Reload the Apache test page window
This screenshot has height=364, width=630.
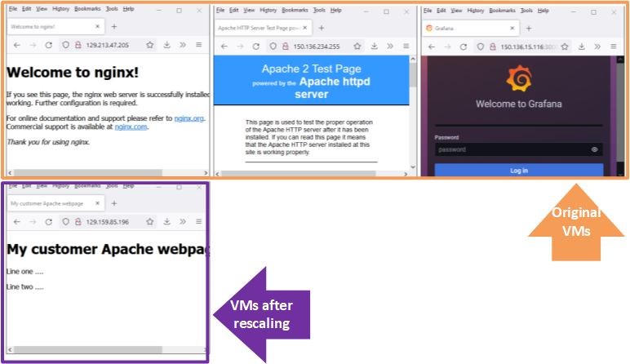256,47
